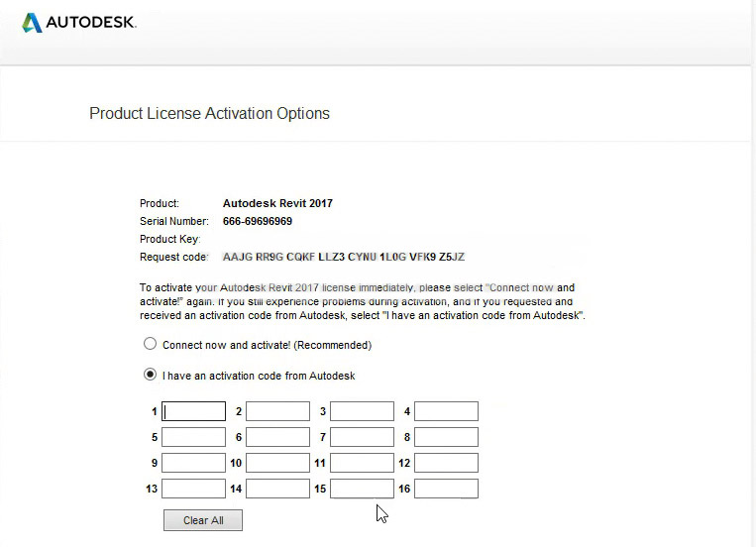This screenshot has width=756, height=547.
Task: Click activation code field 5
Action: point(193,437)
